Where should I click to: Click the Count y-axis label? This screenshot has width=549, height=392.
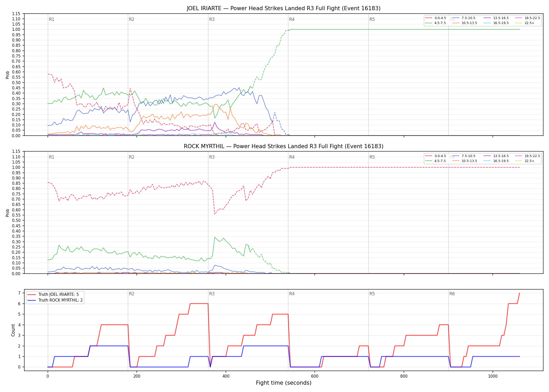coord(13,330)
